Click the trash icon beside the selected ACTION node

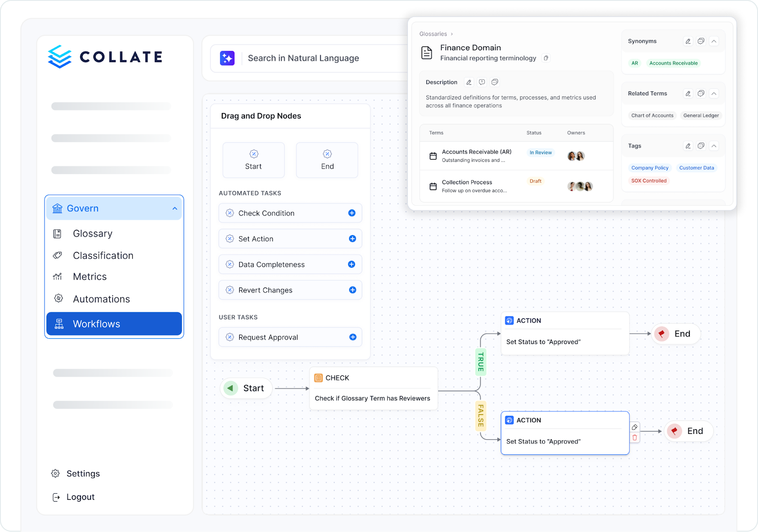[x=635, y=438]
